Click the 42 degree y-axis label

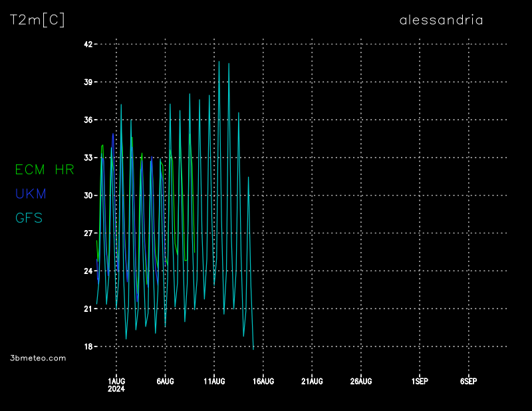pos(86,44)
